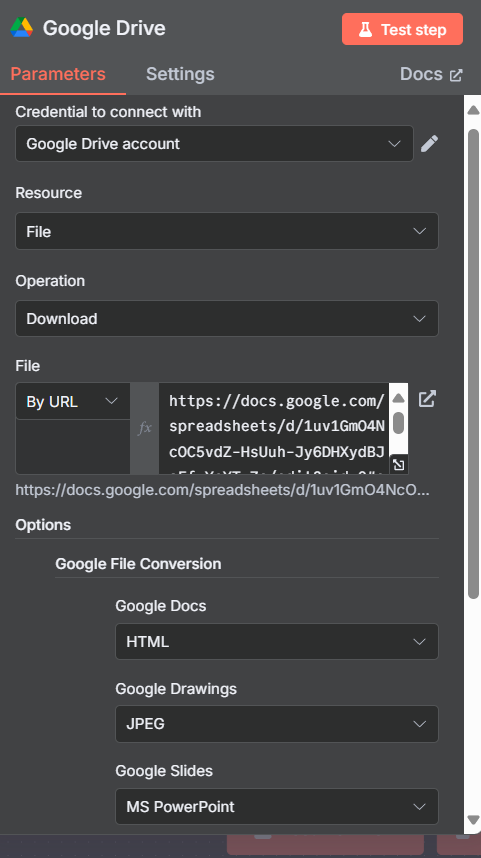481x858 pixels.
Task: Toggle the fx expression icon
Action: click(x=144, y=428)
